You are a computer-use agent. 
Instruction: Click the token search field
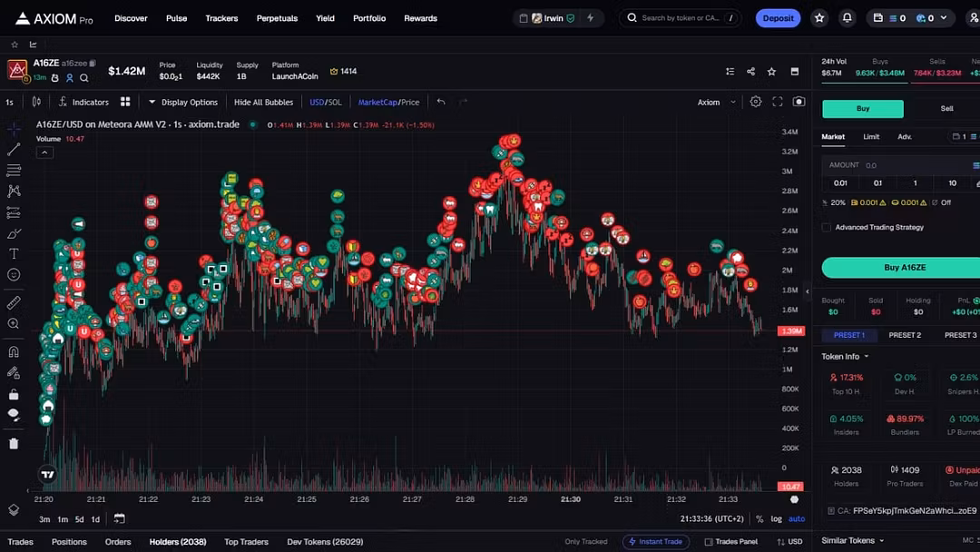[x=680, y=18]
